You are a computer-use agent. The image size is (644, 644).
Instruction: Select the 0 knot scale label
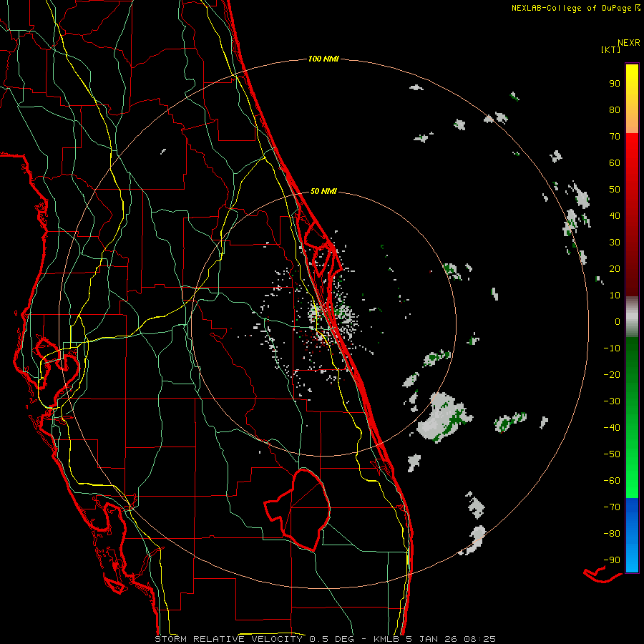click(x=618, y=321)
